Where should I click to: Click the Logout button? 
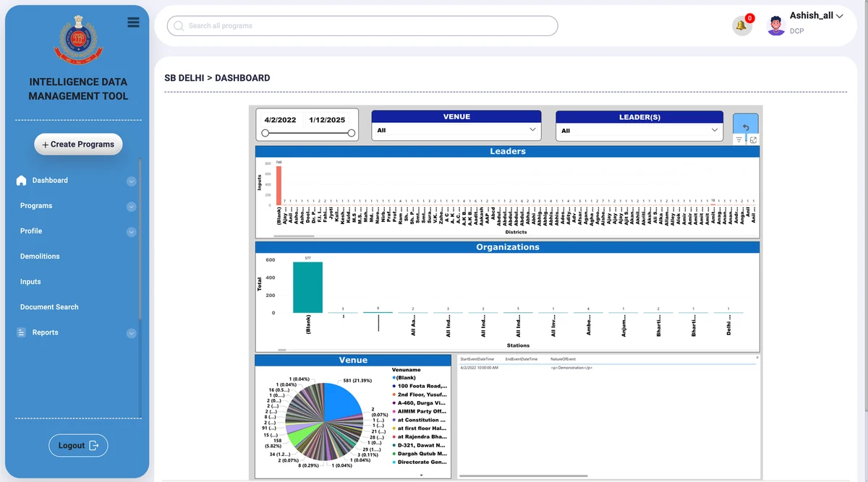coord(78,445)
